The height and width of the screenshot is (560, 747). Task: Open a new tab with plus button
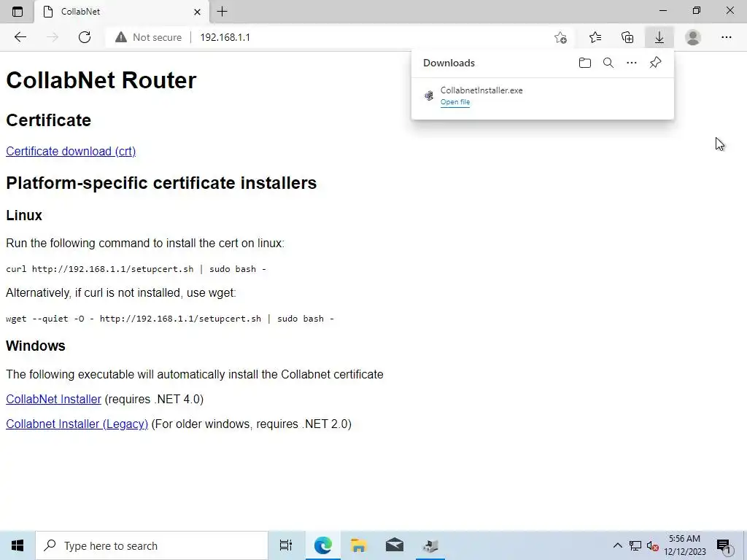pos(222,12)
